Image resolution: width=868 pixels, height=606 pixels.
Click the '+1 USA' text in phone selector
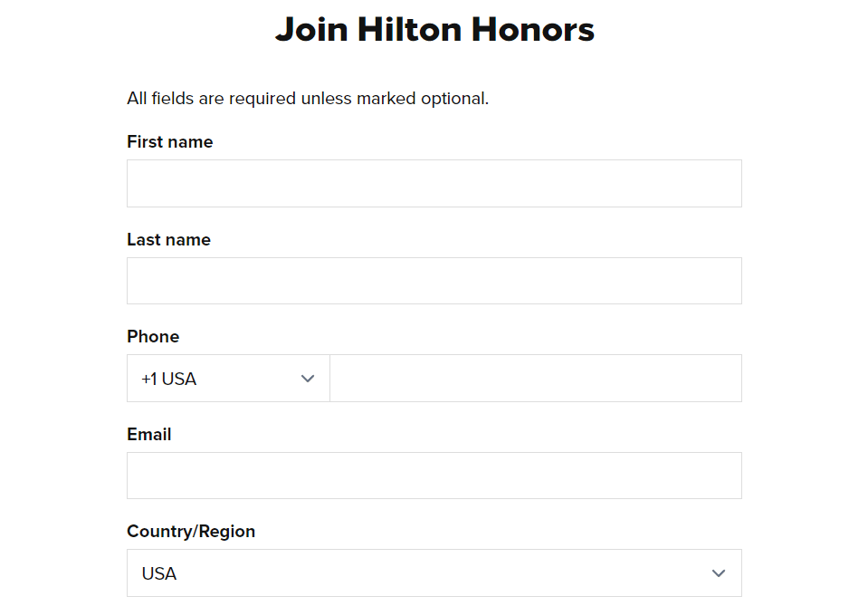pos(169,379)
